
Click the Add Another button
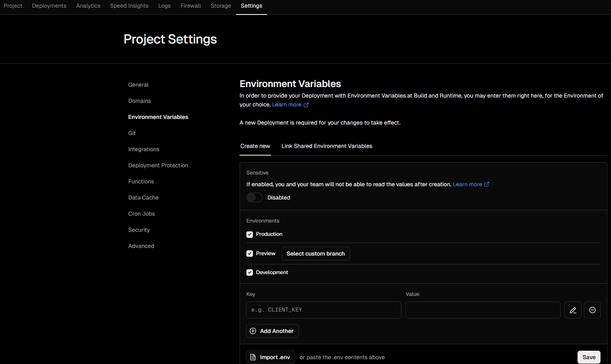coord(272,331)
